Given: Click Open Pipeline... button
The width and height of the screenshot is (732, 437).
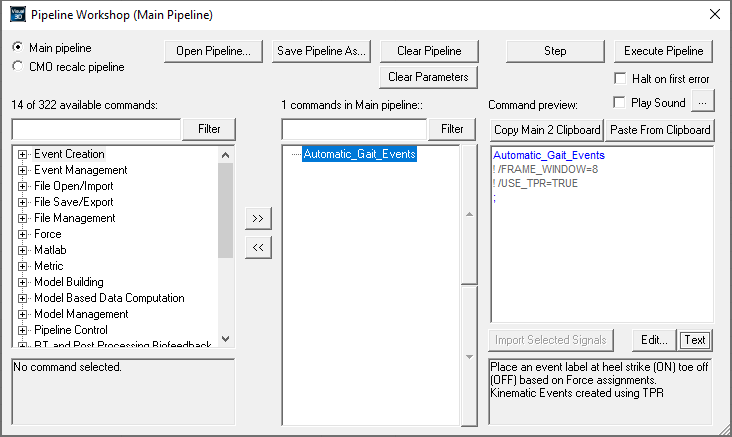Looking at the screenshot, I should coord(214,51).
